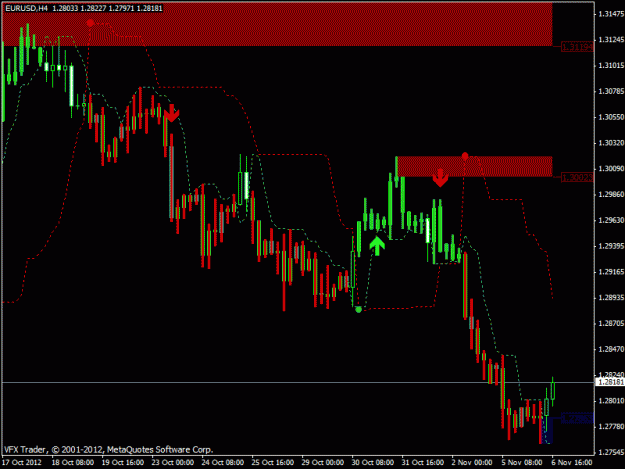
Task: Click price axis label 1.30550
Action: tap(611, 117)
